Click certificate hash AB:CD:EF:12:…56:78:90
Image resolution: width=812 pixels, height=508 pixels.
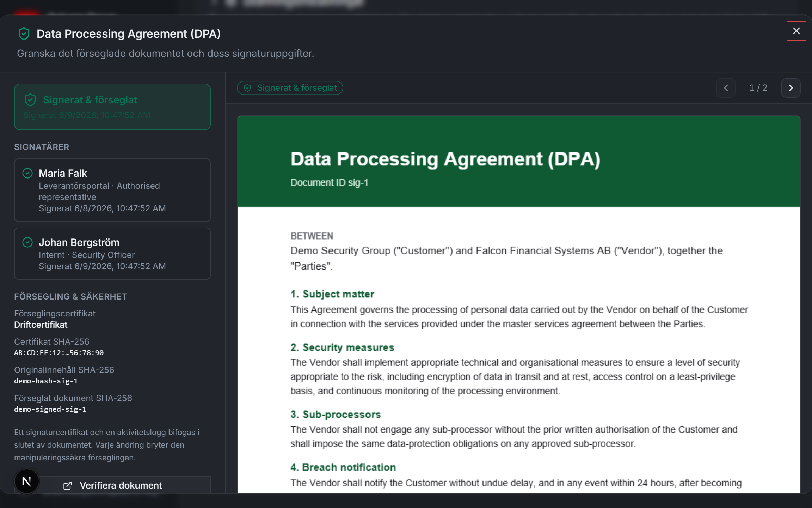(59, 353)
